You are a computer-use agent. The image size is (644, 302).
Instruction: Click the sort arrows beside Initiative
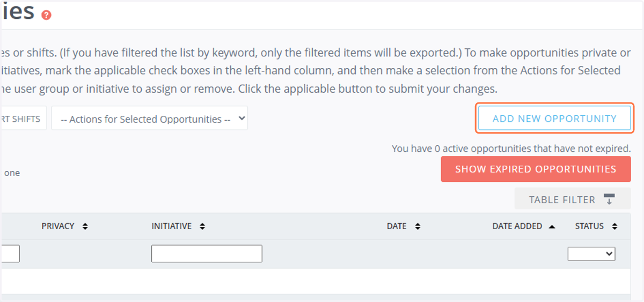(x=202, y=226)
